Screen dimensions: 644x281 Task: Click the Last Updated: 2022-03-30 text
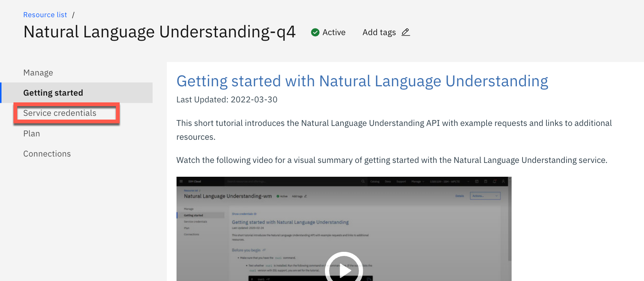[227, 100]
